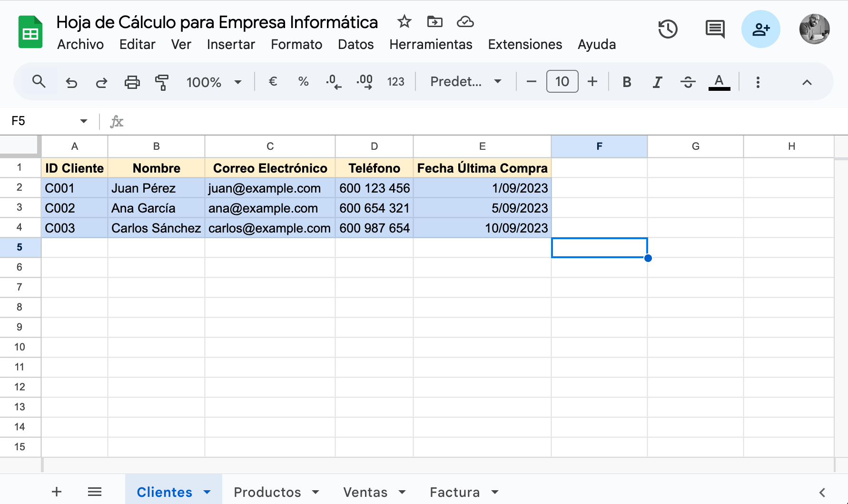Open the Ventas sheet tab menu
This screenshot has height=504, width=848.
point(403,492)
